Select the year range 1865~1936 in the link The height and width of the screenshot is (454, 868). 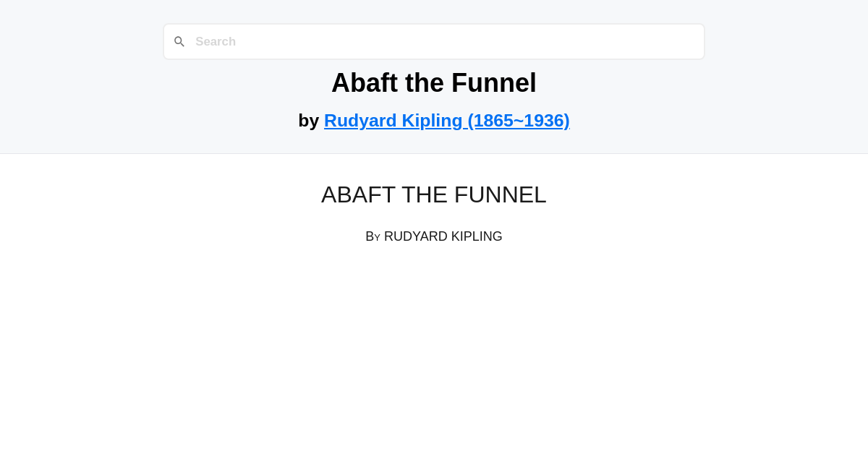click(518, 120)
